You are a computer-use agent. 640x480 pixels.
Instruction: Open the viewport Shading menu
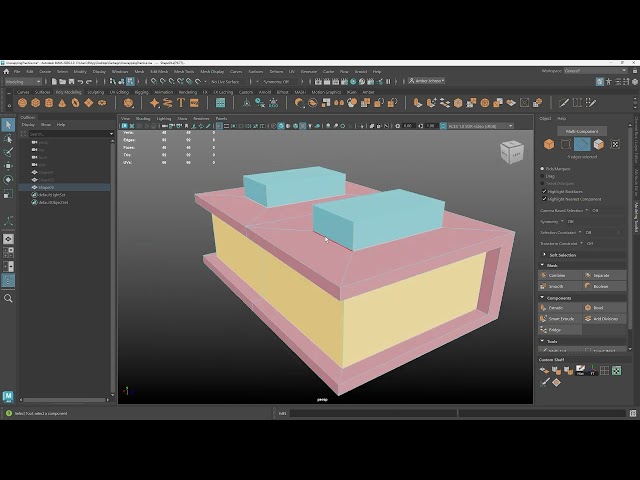pyautogui.click(x=143, y=118)
